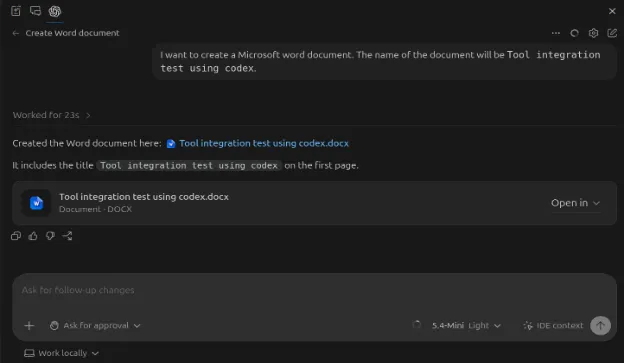624x363 pixels.
Task: Open the 'Ask for approval' dropdown
Action: click(95, 326)
